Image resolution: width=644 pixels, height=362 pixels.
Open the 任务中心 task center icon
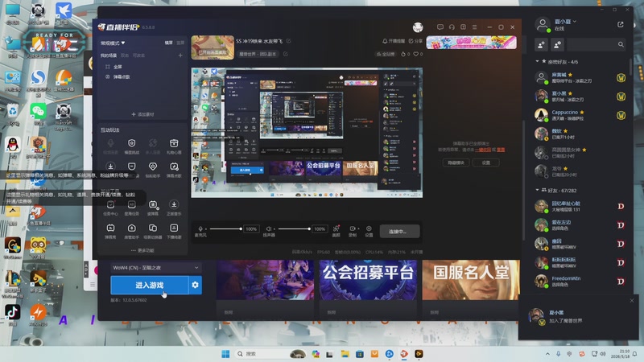pos(110,204)
